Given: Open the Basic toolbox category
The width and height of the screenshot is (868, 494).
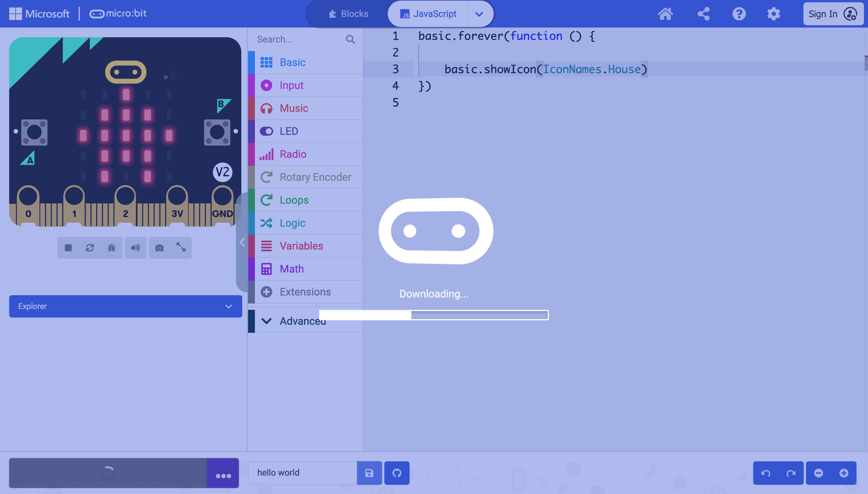Looking at the screenshot, I should 305,63.
